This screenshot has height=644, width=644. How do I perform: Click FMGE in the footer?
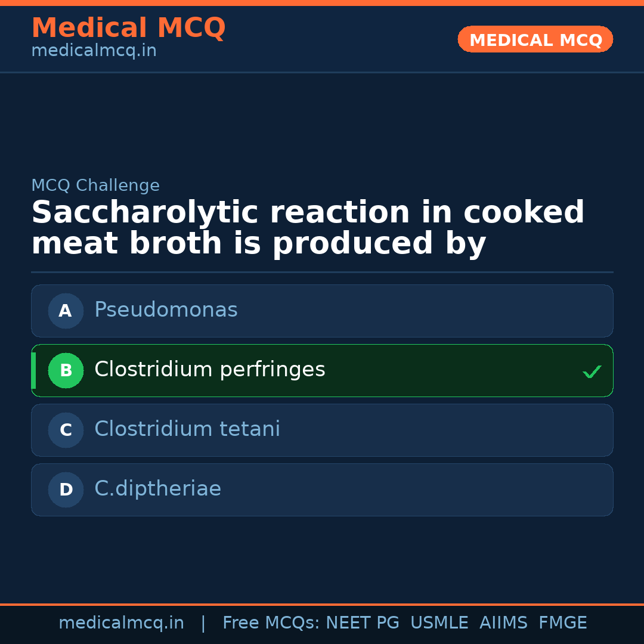pos(562,623)
